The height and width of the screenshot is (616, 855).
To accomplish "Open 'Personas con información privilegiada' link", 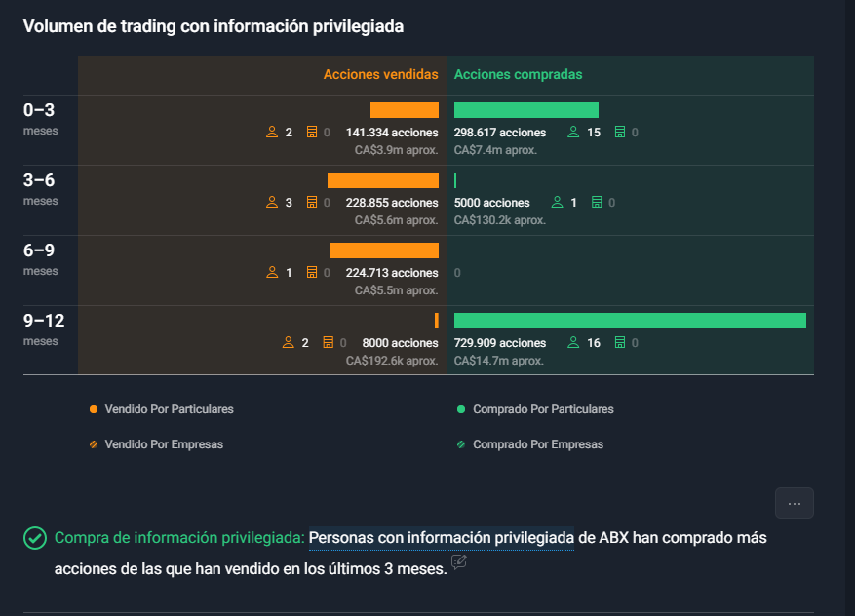I will click(x=441, y=538).
